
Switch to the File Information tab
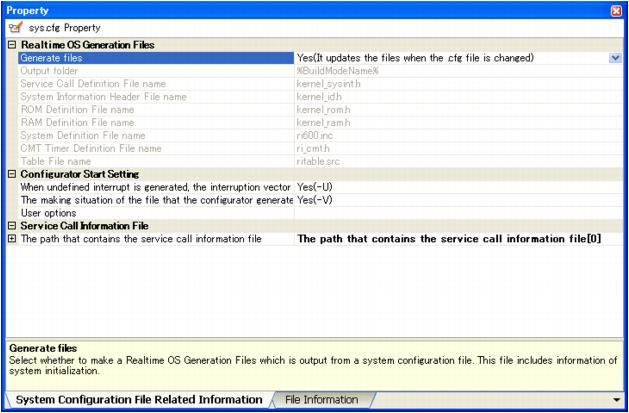321,400
